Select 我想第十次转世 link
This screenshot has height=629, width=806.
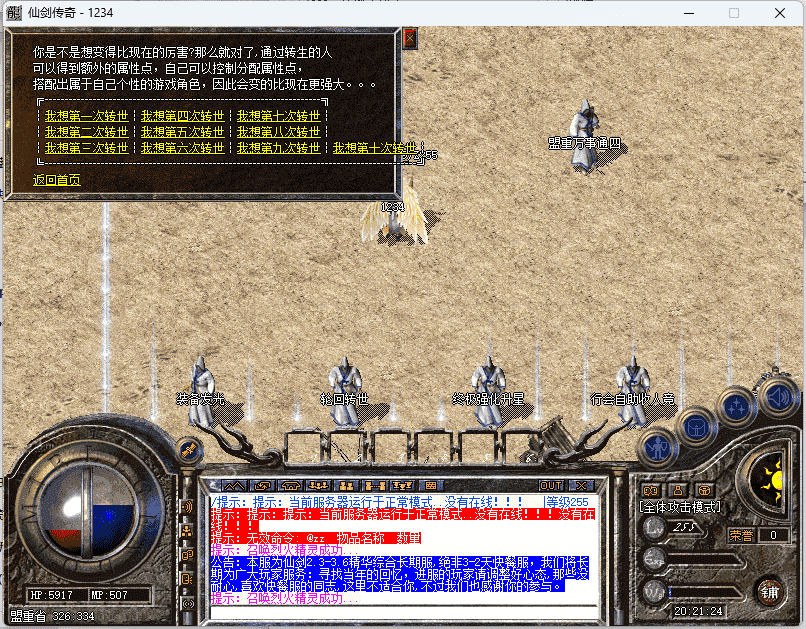click(375, 148)
